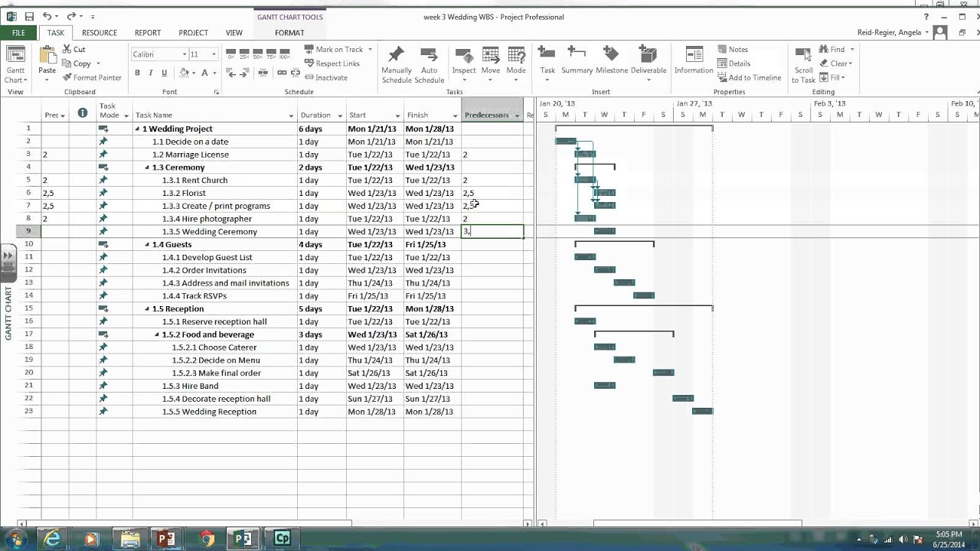Pick the cell Background Color bucket
Viewport: 980px width, 551px height.
tap(184, 73)
